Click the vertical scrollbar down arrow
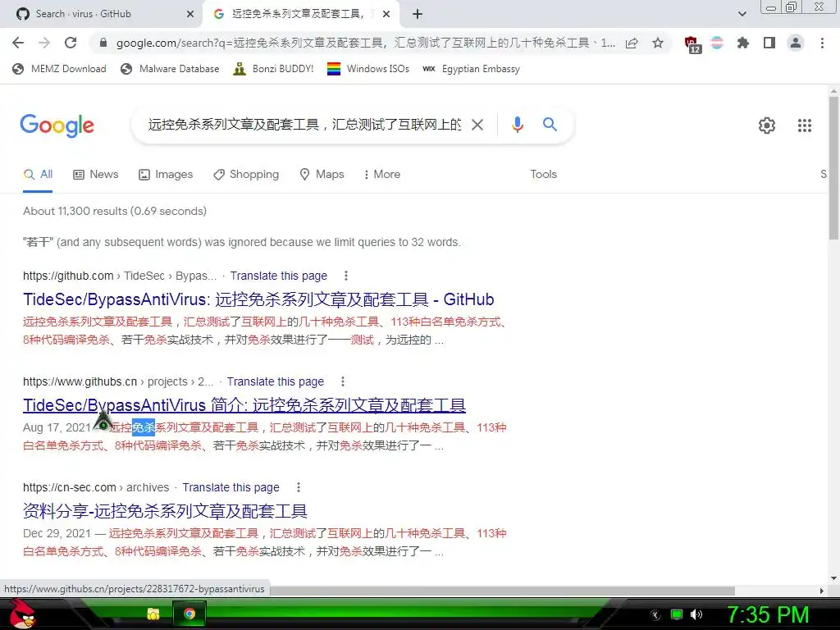This screenshot has height=630, width=840. [833, 578]
